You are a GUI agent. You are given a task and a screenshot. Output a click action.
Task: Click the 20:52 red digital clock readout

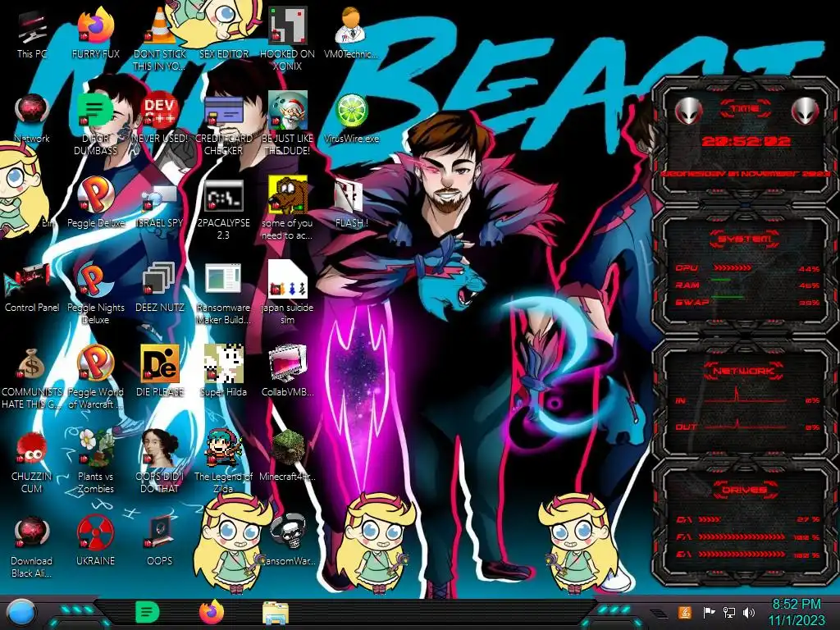tap(746, 141)
